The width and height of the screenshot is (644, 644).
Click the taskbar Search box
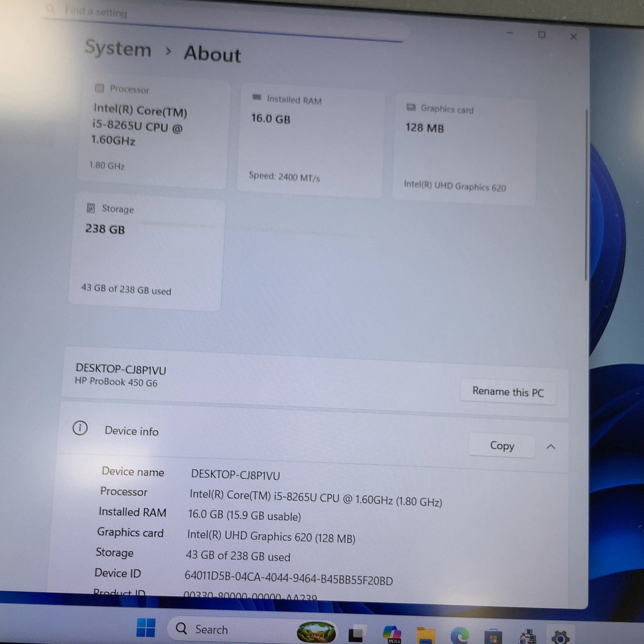point(252,630)
